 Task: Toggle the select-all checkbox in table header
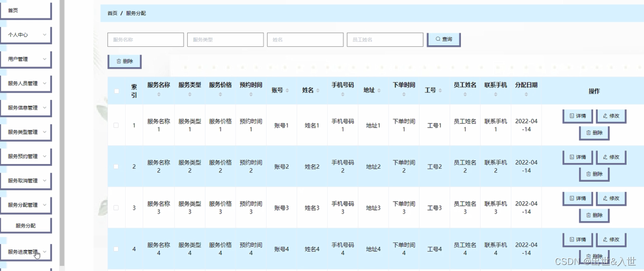(116, 91)
